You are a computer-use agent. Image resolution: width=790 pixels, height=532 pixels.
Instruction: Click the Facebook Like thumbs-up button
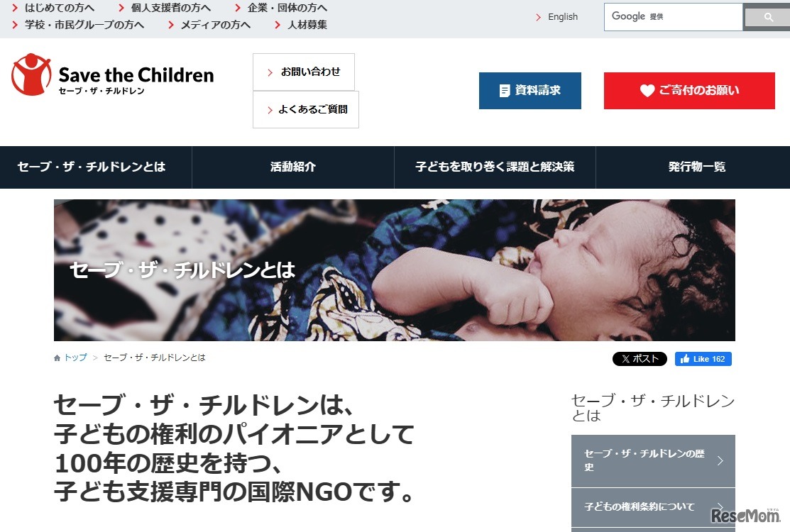(x=703, y=359)
